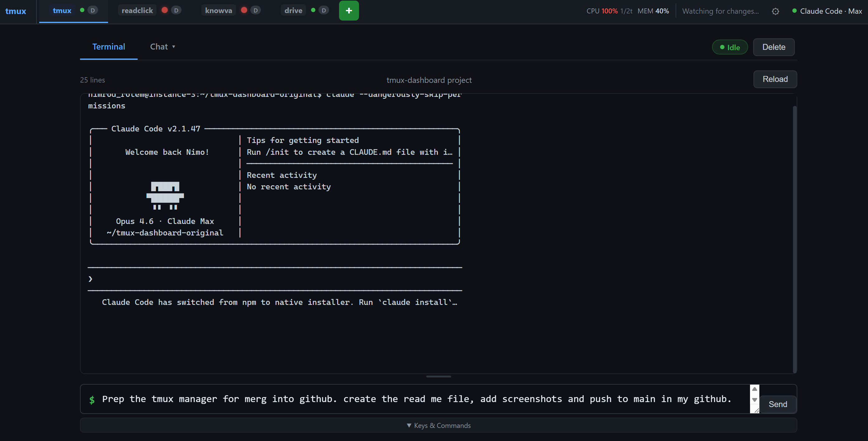Click the Reload button
This screenshot has width=868, height=441.
[775, 79]
